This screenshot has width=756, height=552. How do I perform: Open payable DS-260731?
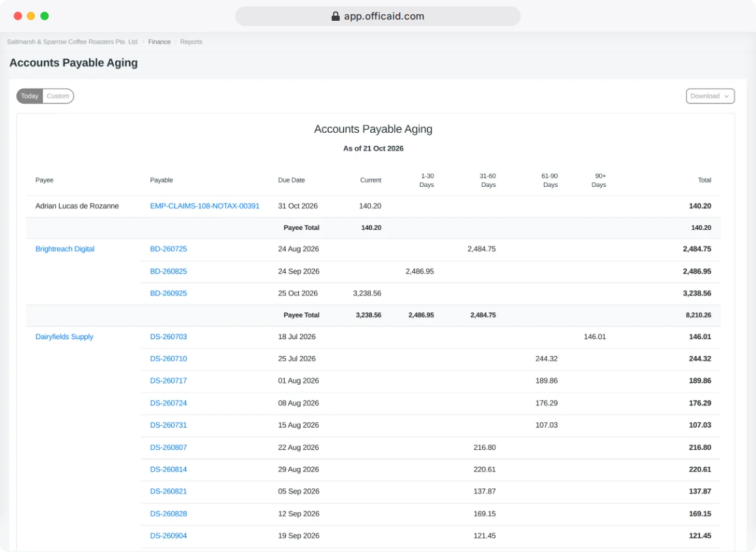pos(169,425)
